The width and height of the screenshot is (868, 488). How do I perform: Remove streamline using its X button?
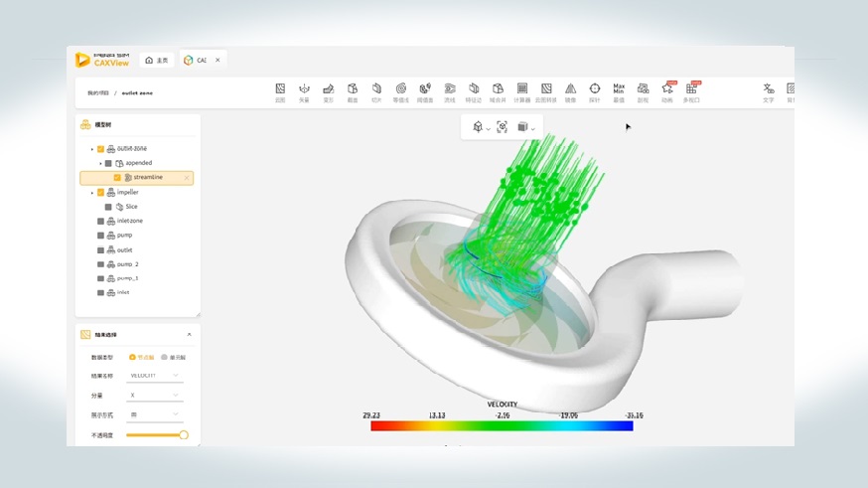click(187, 178)
